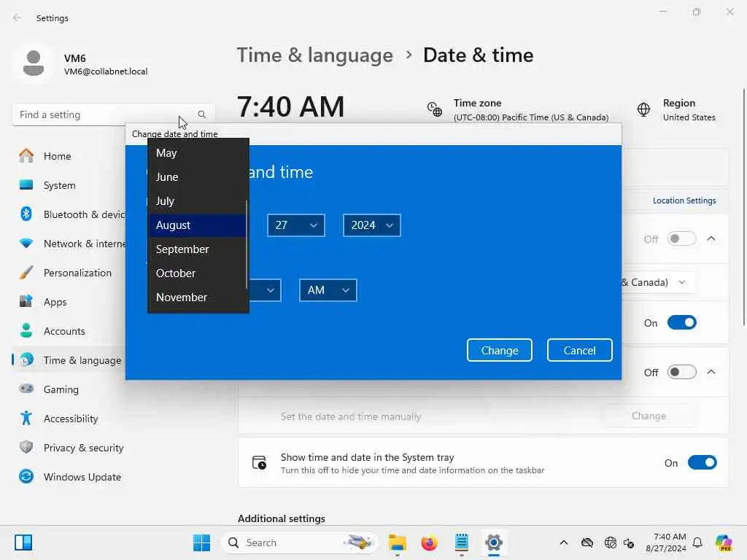Click the Windows Update refresh icon
The height and width of the screenshot is (560, 747).
point(26,476)
